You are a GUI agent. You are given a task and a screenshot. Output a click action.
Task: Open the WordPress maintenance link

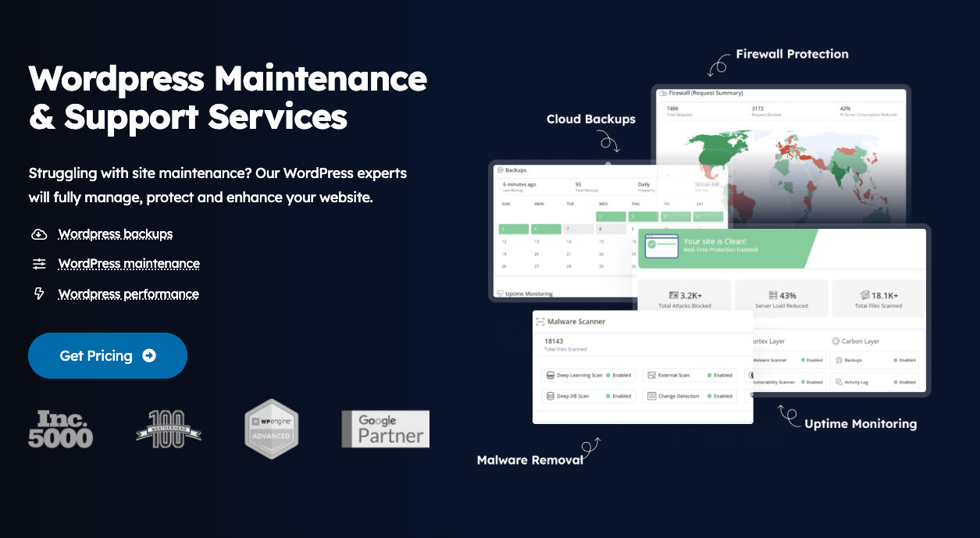(x=129, y=264)
